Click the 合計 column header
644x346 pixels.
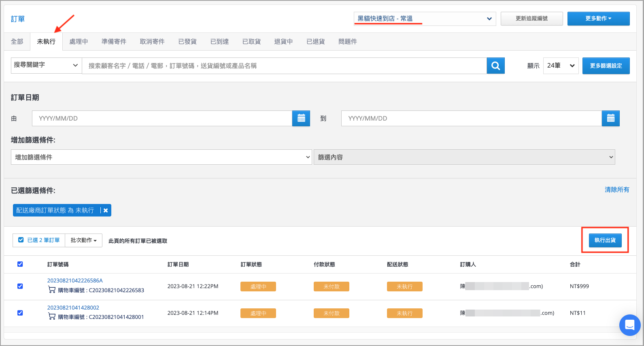click(x=575, y=264)
